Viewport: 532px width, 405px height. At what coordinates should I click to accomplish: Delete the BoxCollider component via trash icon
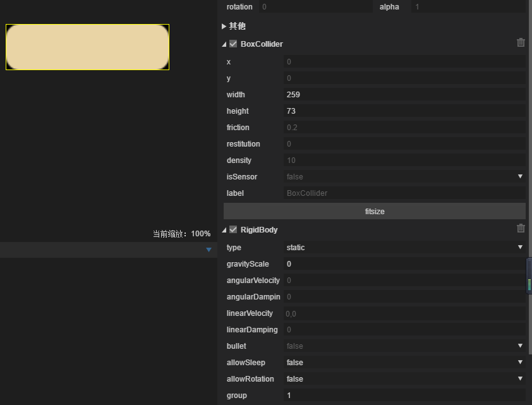(x=521, y=42)
